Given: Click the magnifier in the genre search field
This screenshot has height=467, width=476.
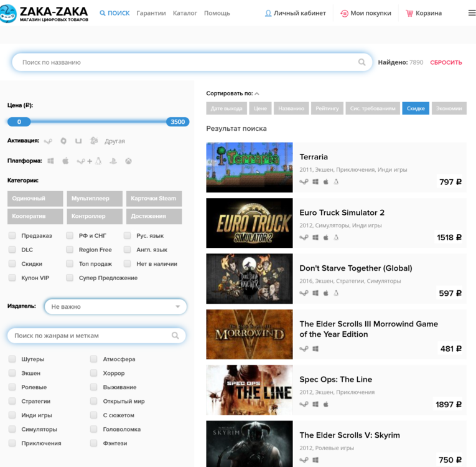Looking at the screenshot, I should click(x=175, y=336).
